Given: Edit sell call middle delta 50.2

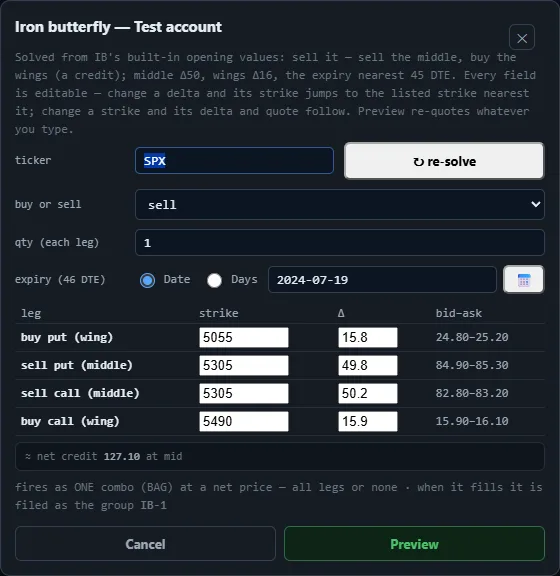Looking at the screenshot, I should pos(368,393).
